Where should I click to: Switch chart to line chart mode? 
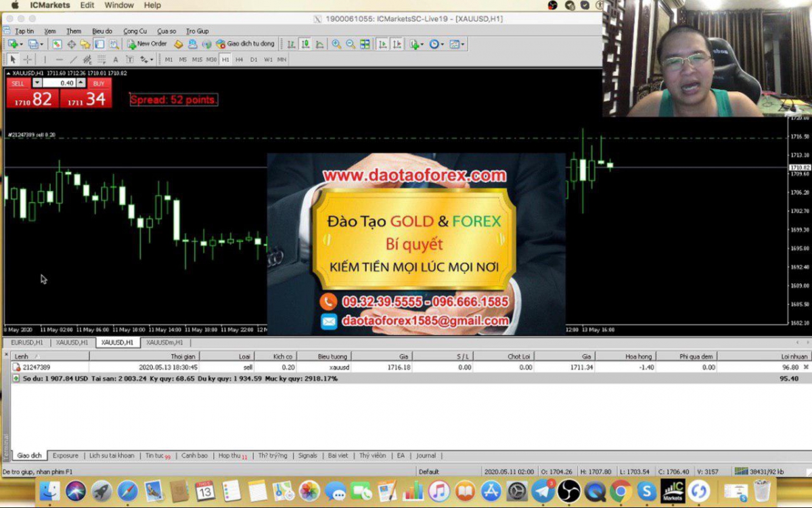pyautogui.click(x=319, y=44)
